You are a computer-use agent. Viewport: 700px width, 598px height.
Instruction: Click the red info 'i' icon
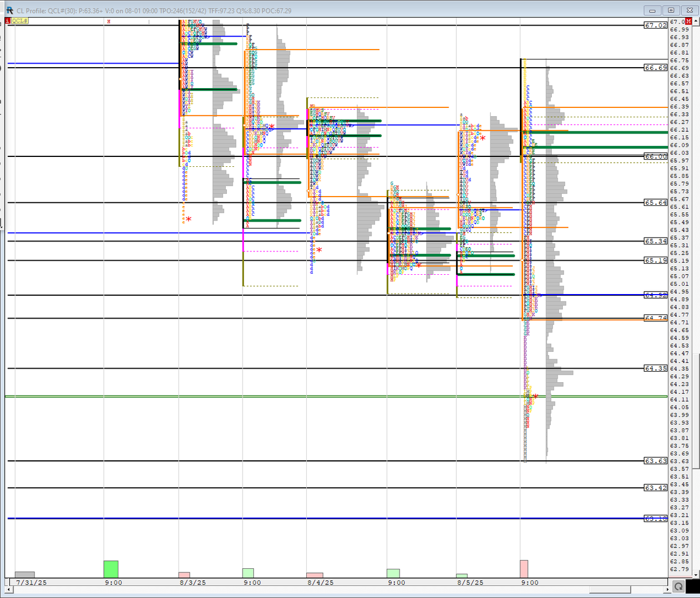pyautogui.click(x=7, y=20)
